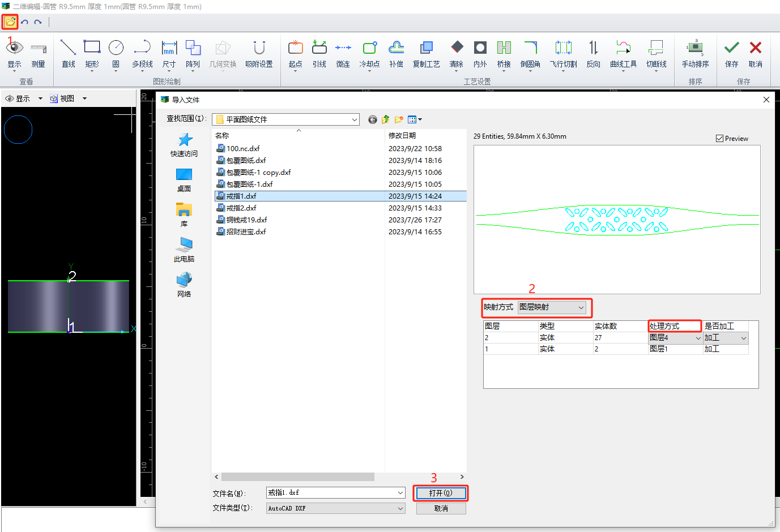This screenshot has height=532, width=780.
Task: Click the horizontal scrollbar in file list
Action: click(x=298, y=477)
